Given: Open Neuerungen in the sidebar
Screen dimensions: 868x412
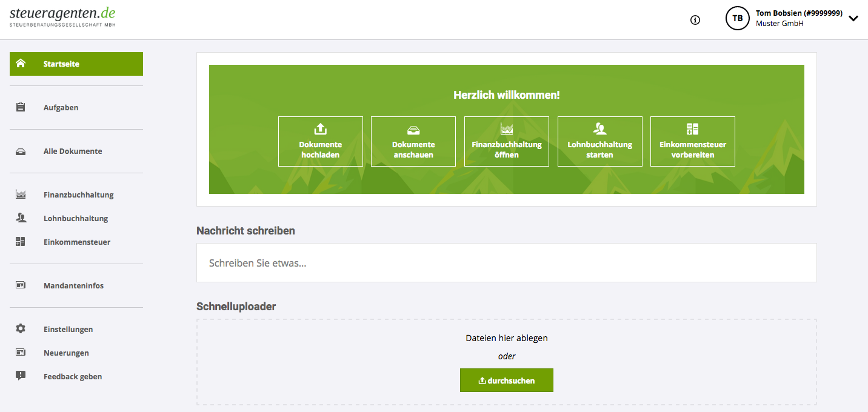Looking at the screenshot, I should click(x=66, y=353).
